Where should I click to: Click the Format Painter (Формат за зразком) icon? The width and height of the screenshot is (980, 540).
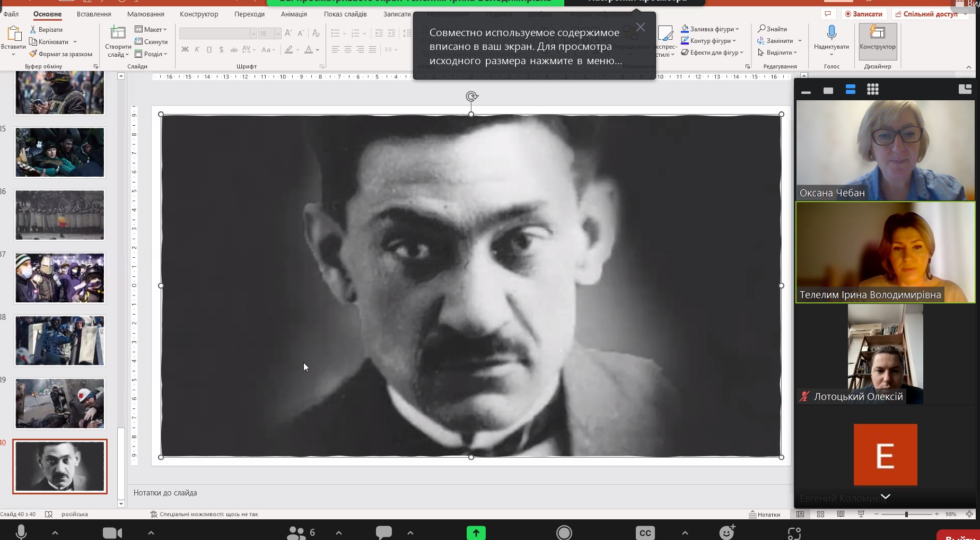coord(33,54)
